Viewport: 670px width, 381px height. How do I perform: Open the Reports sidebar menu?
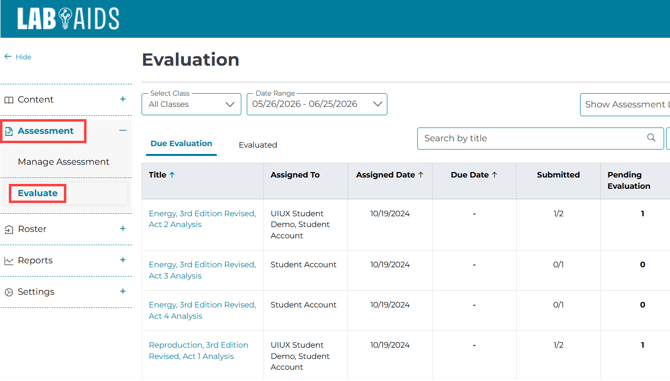coord(35,261)
